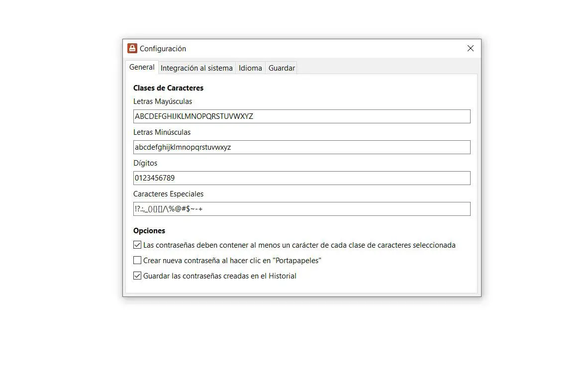Click the red padlock app icon

coord(132,48)
